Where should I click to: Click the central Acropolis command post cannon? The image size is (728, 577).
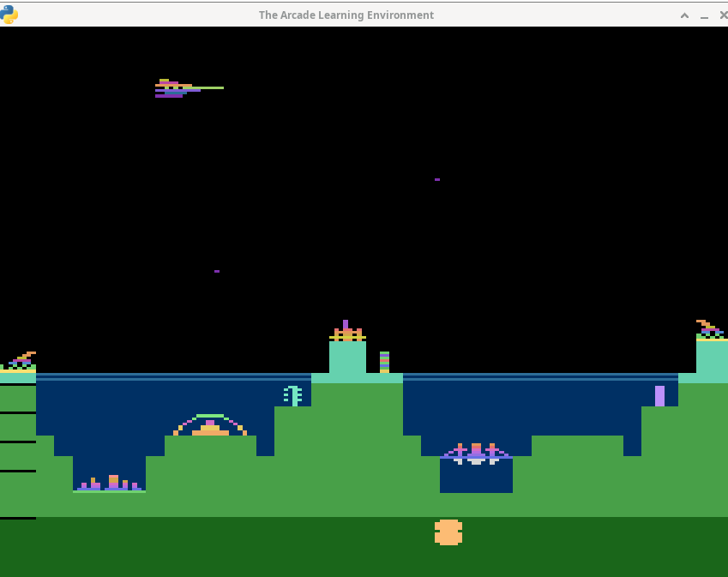[346, 330]
